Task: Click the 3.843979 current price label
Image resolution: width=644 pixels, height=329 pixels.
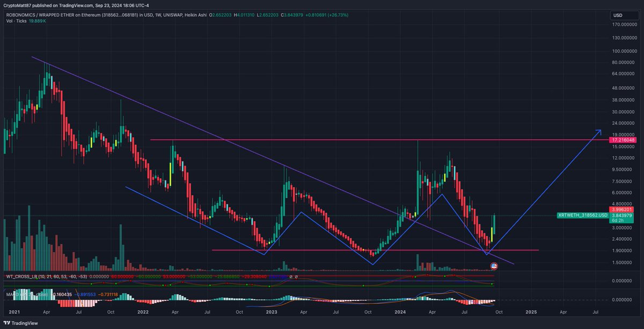Action: (623, 215)
